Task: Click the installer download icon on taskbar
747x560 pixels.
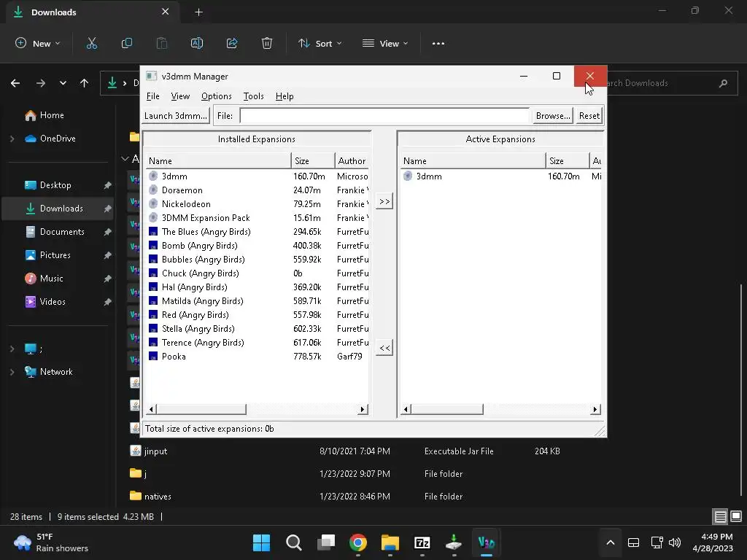Action: point(454,542)
